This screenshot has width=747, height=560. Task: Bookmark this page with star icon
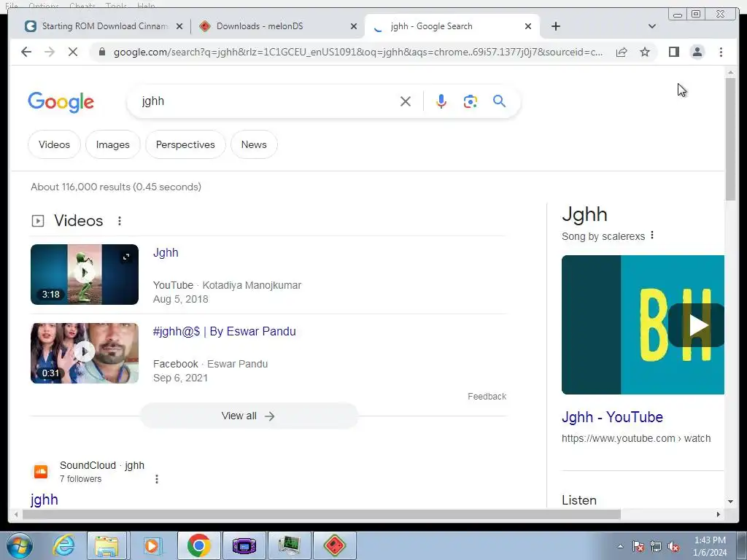coord(645,52)
